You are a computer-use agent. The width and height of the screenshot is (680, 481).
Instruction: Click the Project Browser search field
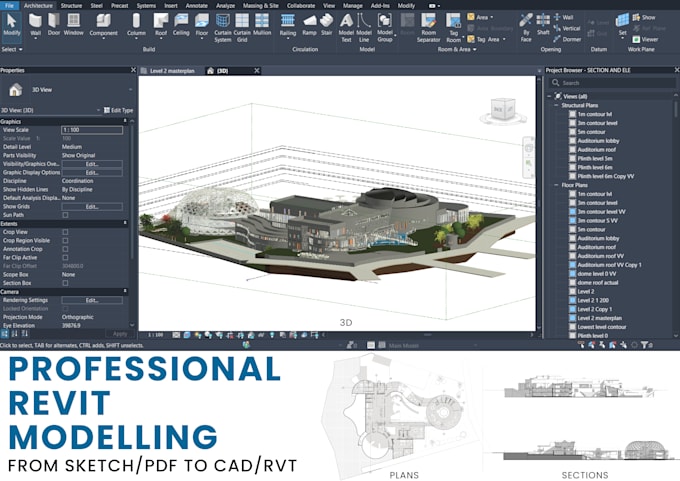click(x=612, y=83)
